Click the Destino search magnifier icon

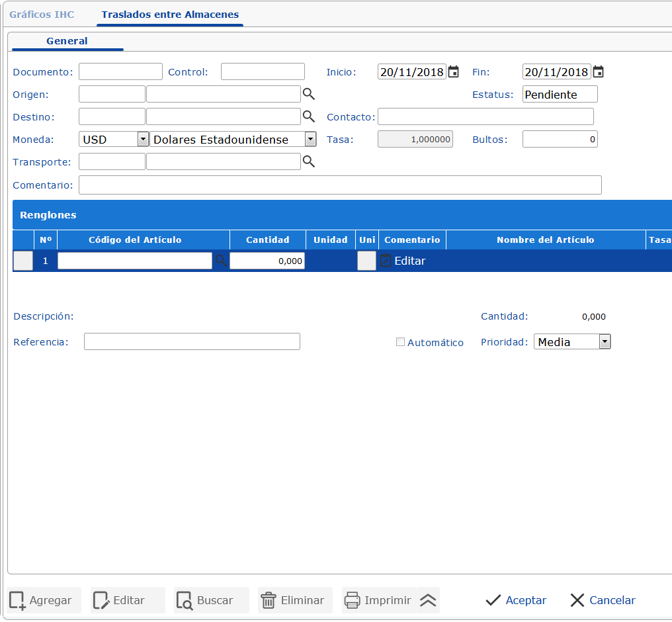coord(308,116)
